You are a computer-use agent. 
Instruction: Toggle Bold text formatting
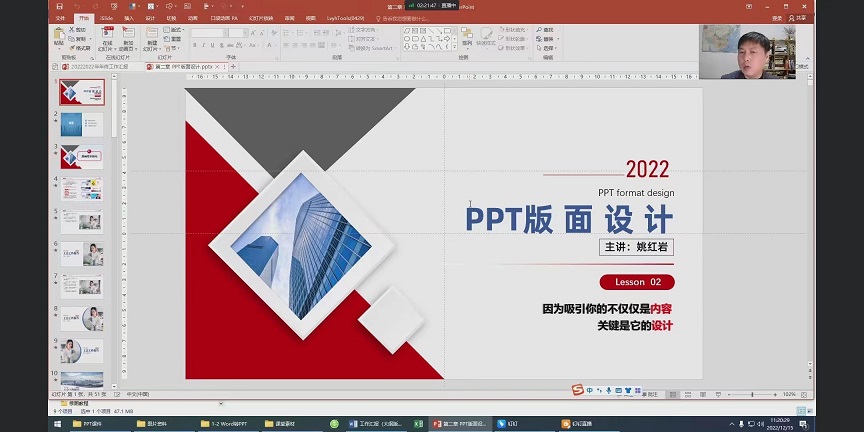click(195, 45)
